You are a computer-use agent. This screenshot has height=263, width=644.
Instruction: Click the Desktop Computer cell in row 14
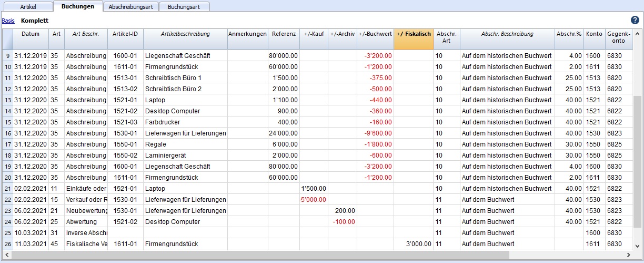[x=185, y=111]
